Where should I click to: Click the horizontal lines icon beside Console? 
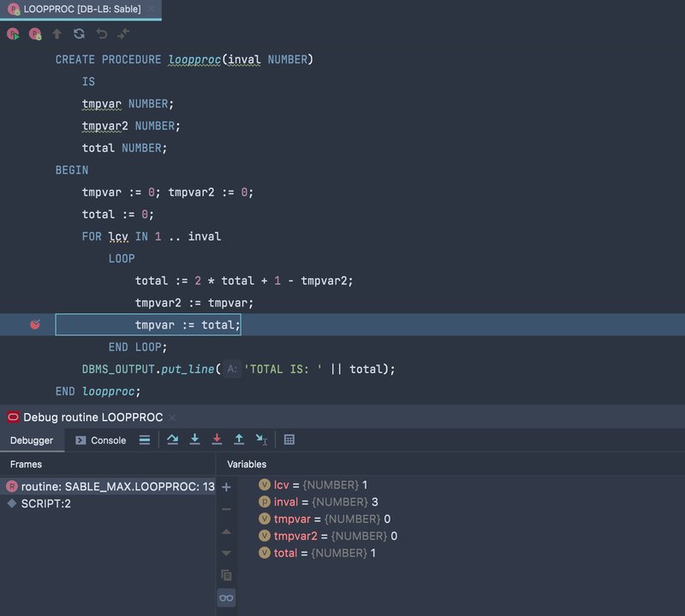pyautogui.click(x=145, y=440)
